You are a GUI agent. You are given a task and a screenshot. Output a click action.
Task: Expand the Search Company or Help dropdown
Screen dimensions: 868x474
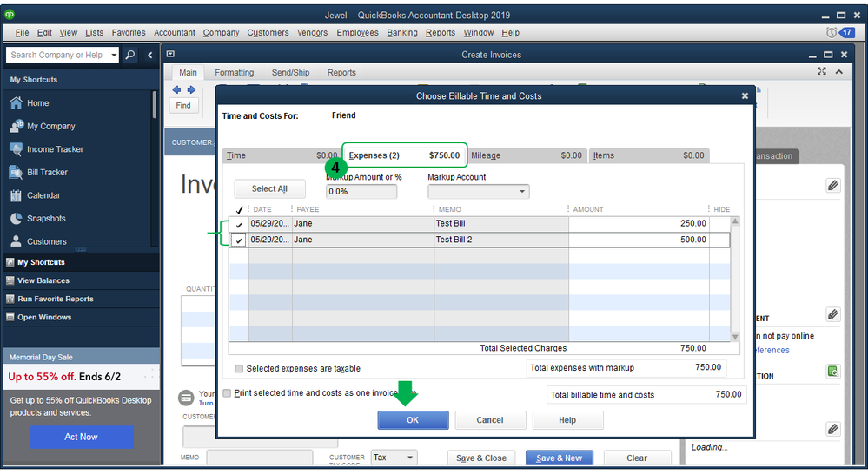114,55
